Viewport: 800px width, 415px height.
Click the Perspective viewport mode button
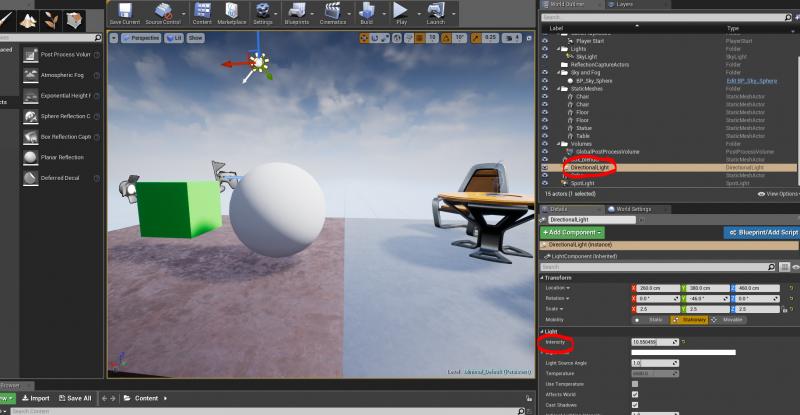[141, 38]
